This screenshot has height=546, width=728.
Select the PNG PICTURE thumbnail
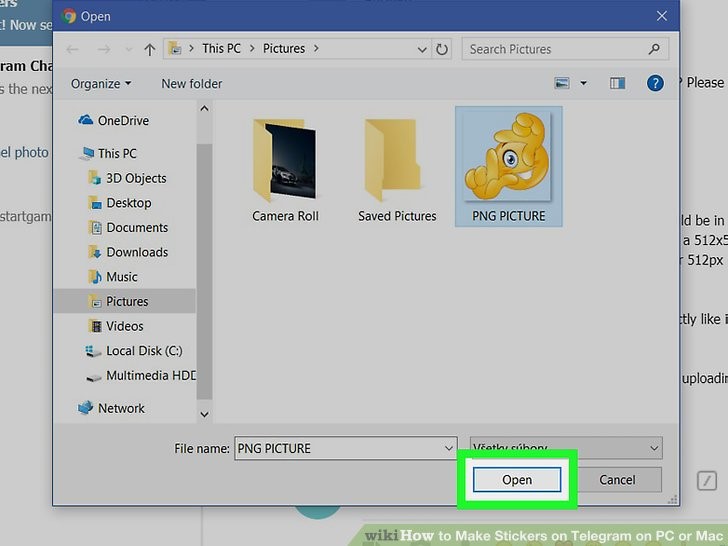508,165
